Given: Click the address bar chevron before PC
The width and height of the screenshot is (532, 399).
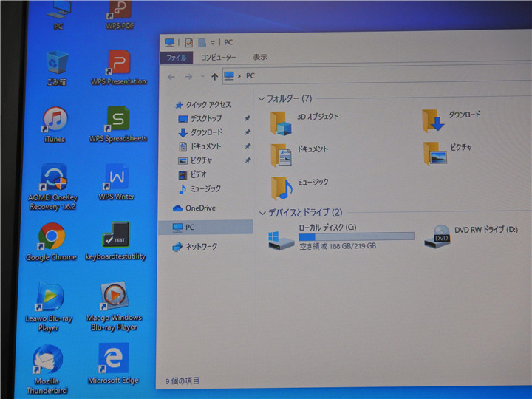Looking at the screenshot, I should click(x=239, y=76).
